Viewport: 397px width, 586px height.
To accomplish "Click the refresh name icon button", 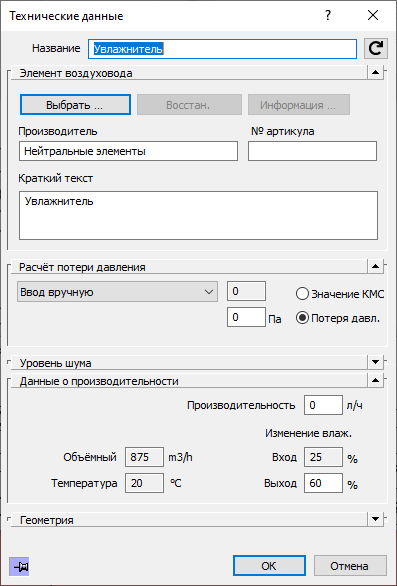I will pos(376,49).
